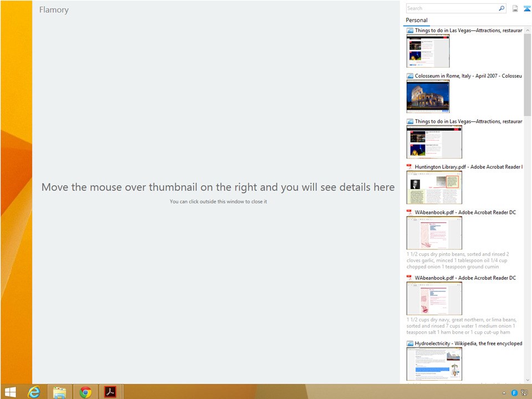Open Internet Explorer from the taskbar
The height and width of the screenshot is (399, 532).
point(34,392)
